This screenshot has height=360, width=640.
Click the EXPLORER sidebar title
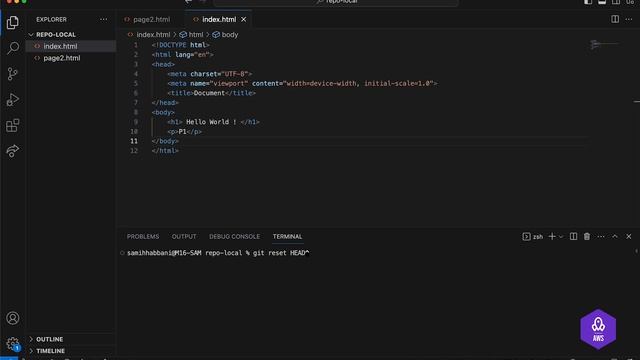(51, 19)
